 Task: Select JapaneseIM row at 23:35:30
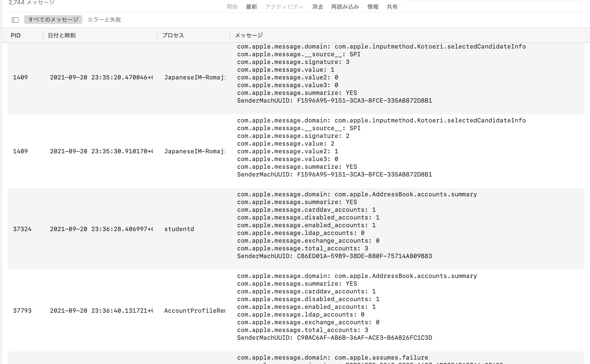[x=195, y=151]
